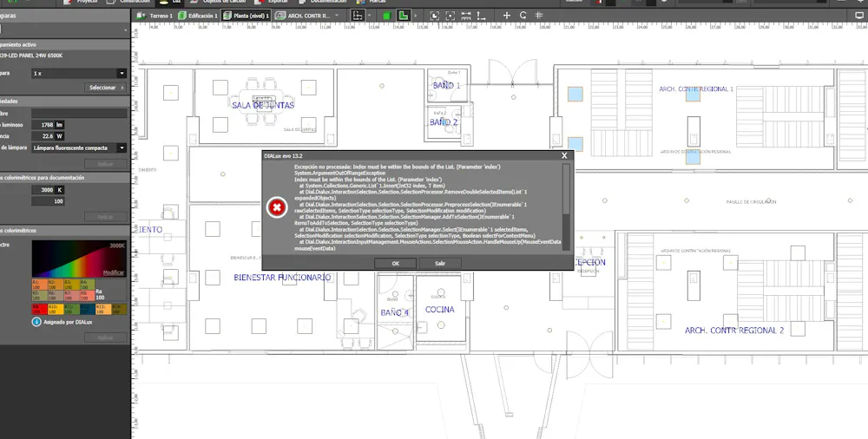Select bottom-left blue luminaire in ARCH. CONTR REGIONAL 1

coord(575,144)
